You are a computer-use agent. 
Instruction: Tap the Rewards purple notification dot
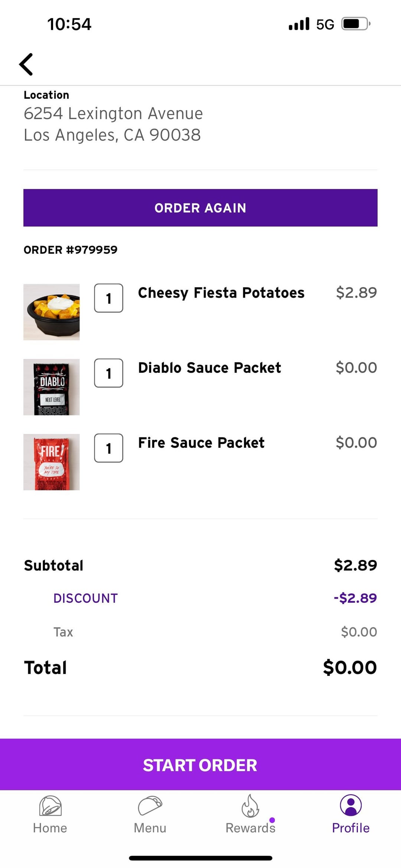[272, 820]
